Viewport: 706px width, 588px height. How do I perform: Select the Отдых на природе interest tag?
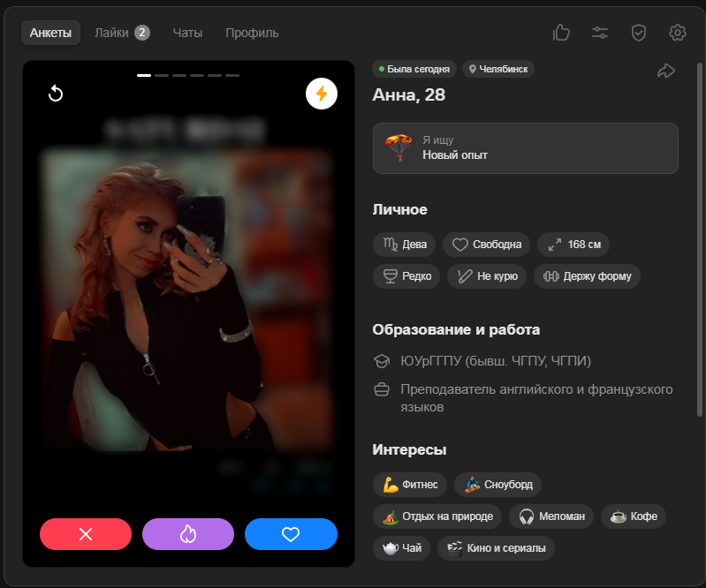coord(437,516)
